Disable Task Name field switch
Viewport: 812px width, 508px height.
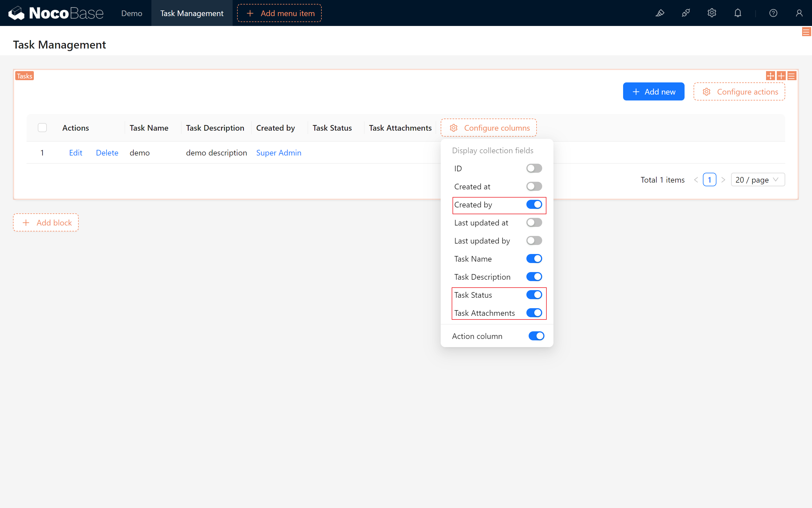coord(534,258)
